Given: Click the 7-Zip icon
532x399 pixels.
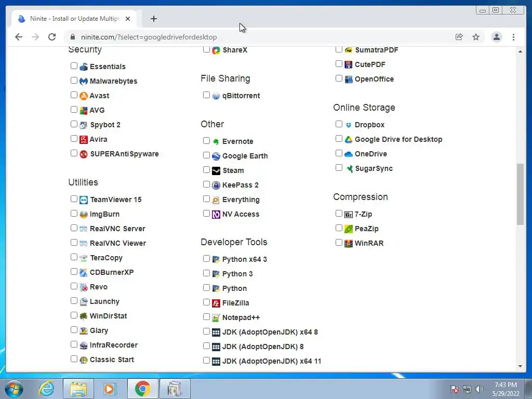Looking at the screenshot, I should 349,215.
